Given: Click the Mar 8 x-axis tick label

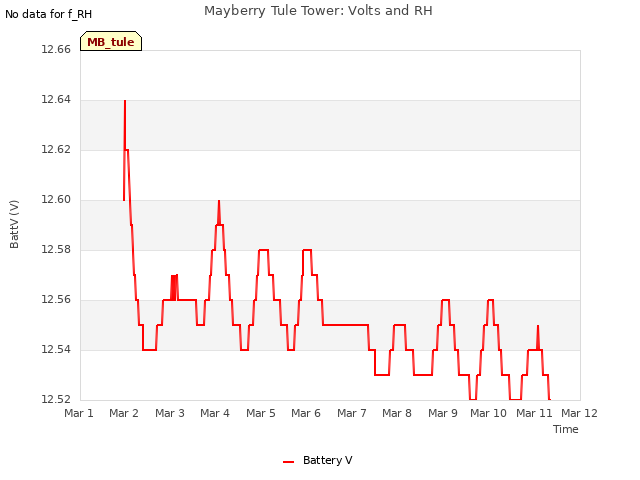Looking at the screenshot, I should tap(397, 413).
